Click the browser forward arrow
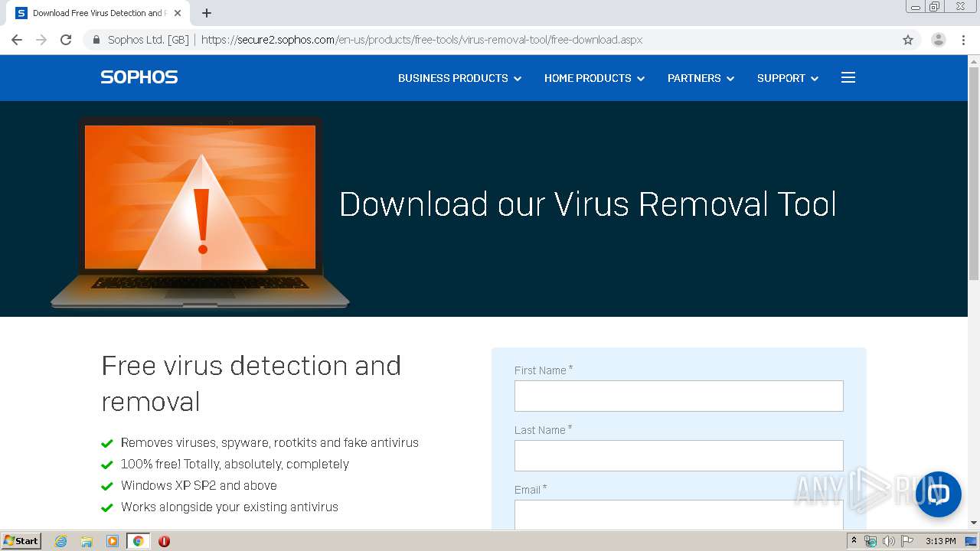Screen dimensions: 980x551 (41, 40)
